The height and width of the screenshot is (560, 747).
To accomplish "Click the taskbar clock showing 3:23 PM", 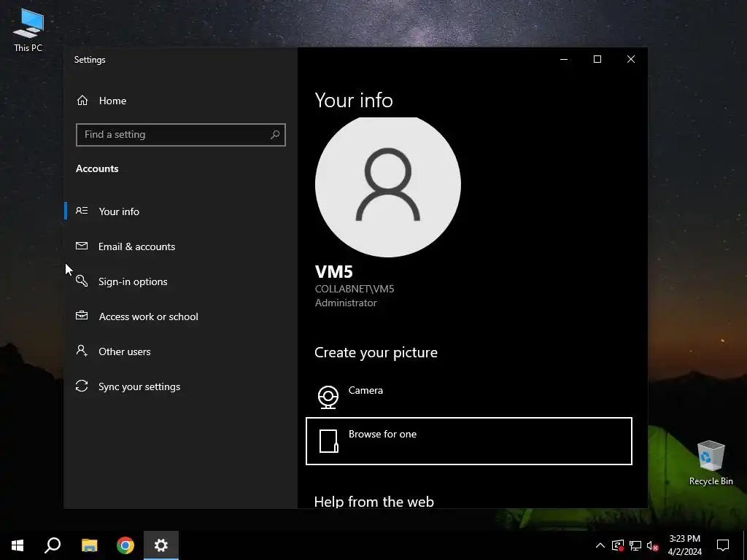I will (684, 545).
